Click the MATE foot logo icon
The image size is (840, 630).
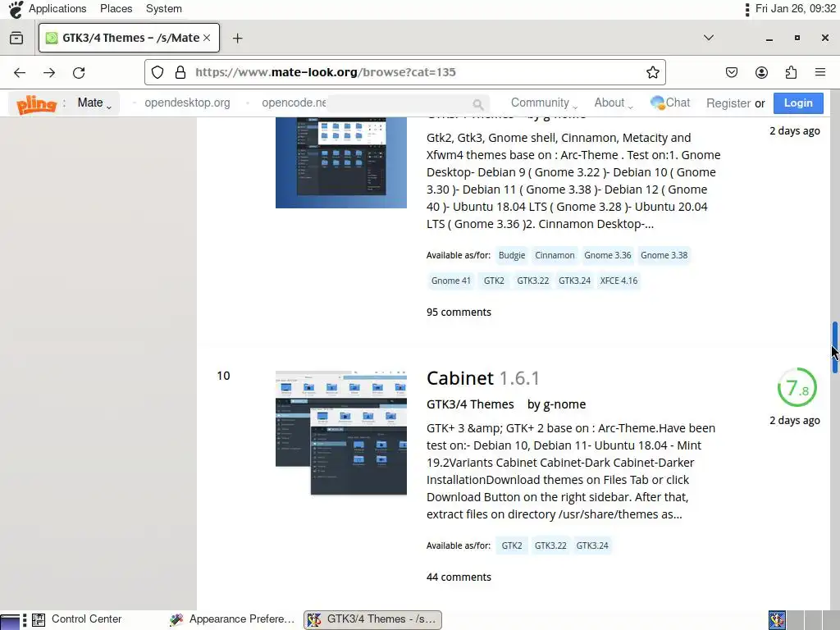(x=16, y=9)
